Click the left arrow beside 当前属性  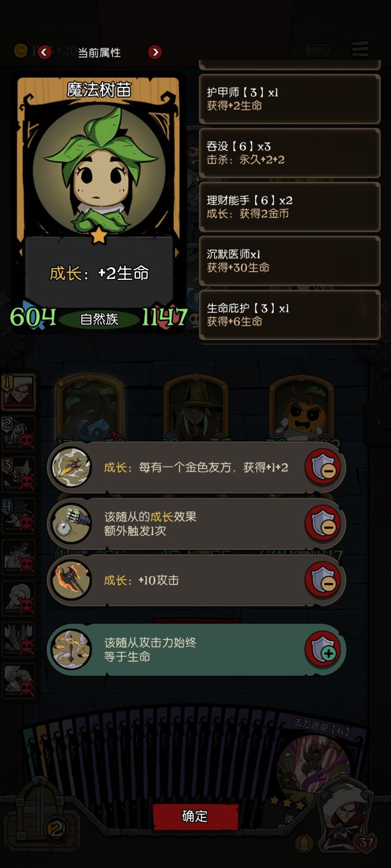[45, 52]
